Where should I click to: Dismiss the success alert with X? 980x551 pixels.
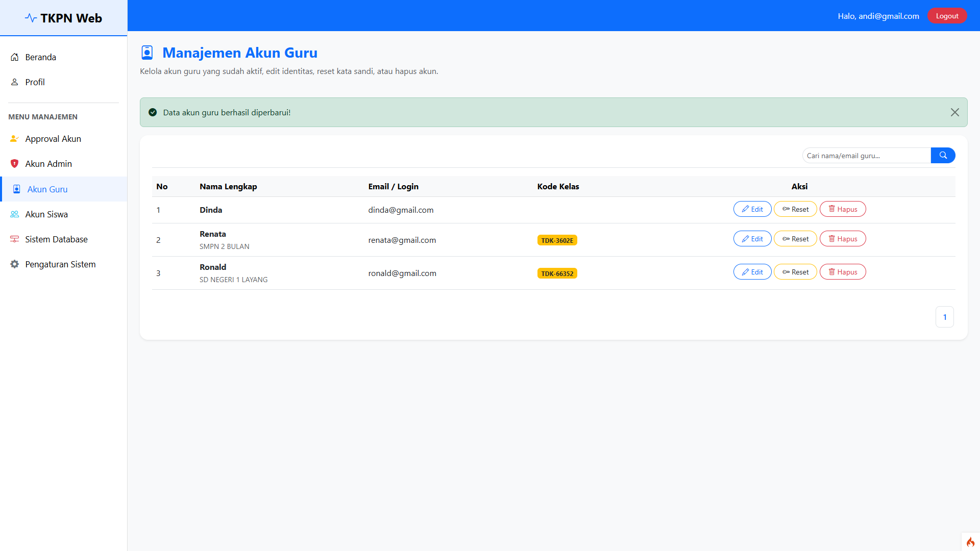click(x=954, y=112)
